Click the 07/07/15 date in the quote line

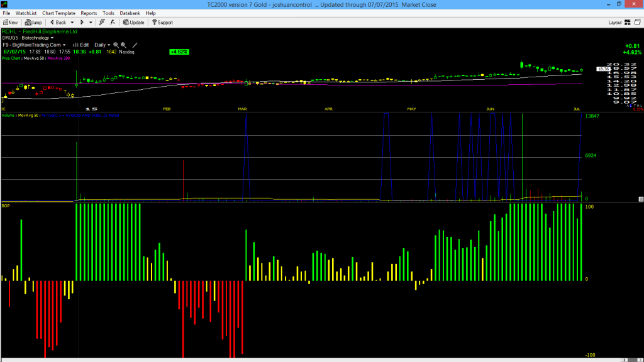coord(14,52)
